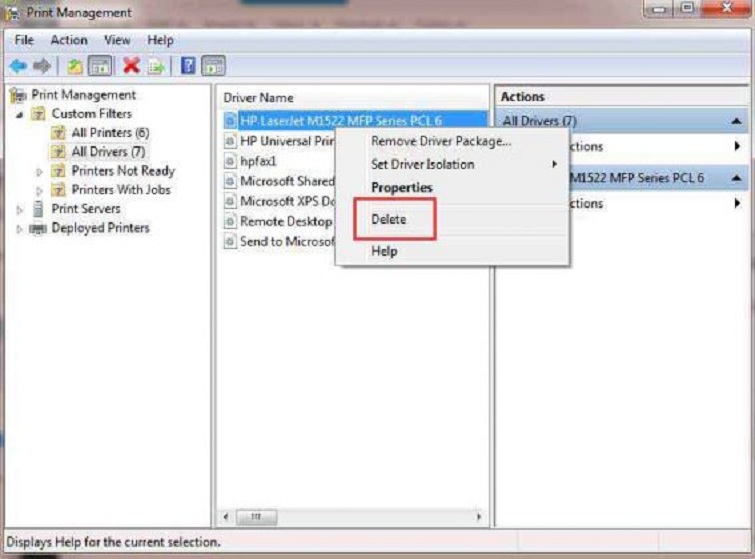
Task: Open the Action menu in menu bar
Action: click(x=69, y=40)
